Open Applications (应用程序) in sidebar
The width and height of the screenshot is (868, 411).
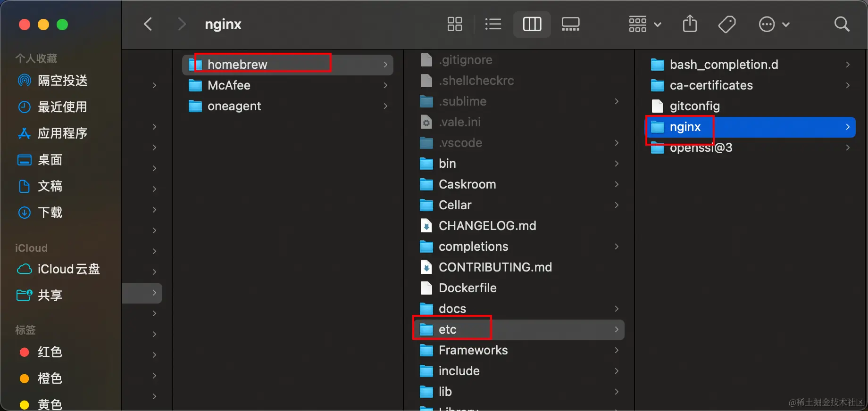click(62, 133)
